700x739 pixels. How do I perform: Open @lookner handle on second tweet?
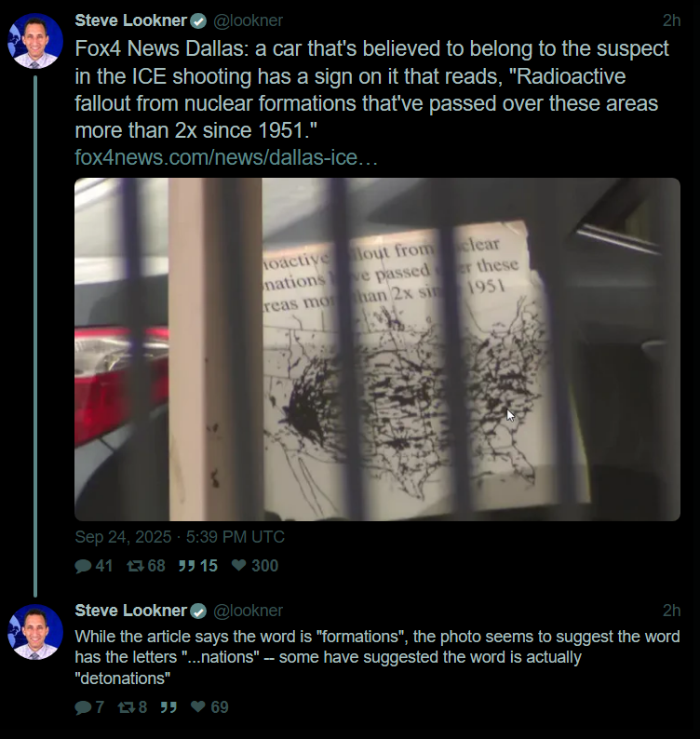point(248,611)
